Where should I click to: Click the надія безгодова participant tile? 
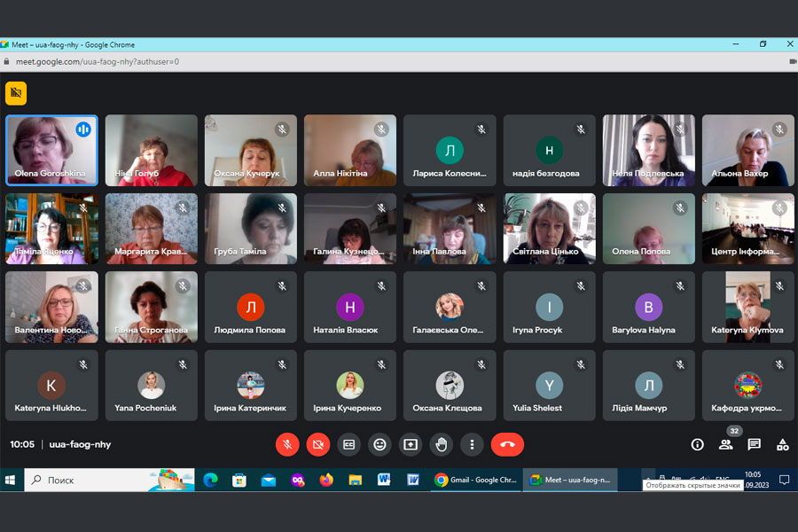[549, 150]
